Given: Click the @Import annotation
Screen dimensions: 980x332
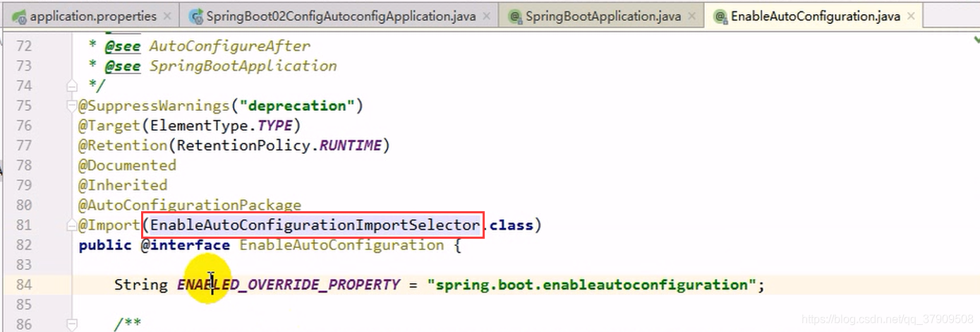Looking at the screenshot, I should (x=109, y=225).
